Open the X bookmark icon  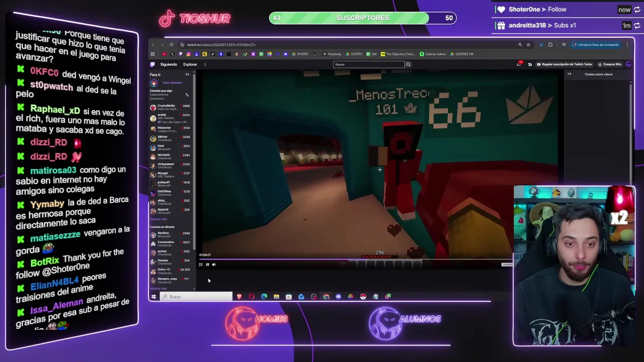[x=172, y=54]
